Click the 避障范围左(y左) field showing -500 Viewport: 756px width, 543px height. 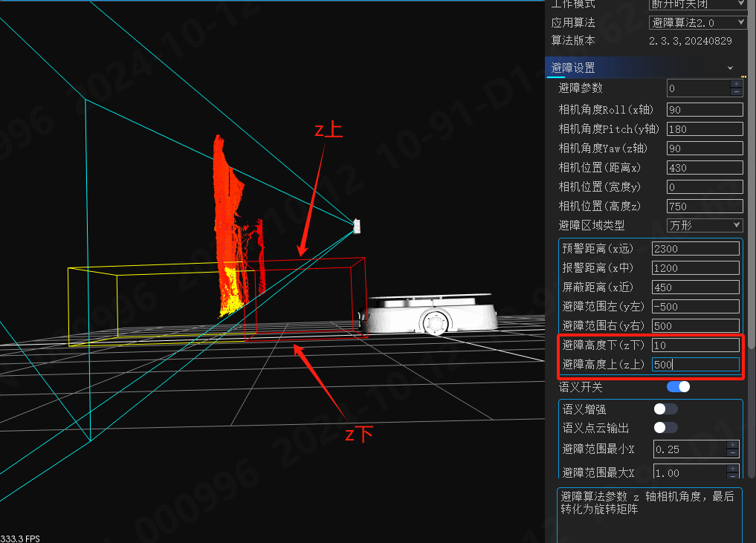[x=695, y=307]
